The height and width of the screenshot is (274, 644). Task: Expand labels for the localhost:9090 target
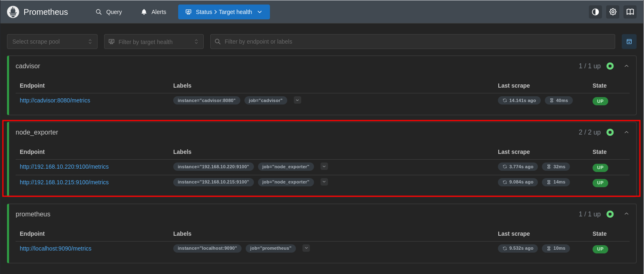[x=306, y=248]
